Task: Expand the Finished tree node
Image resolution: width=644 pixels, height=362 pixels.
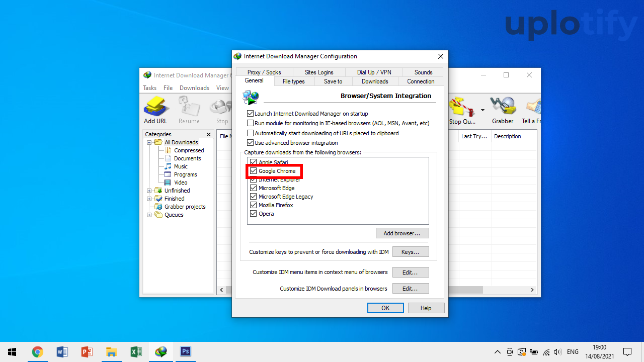Action: [x=149, y=199]
